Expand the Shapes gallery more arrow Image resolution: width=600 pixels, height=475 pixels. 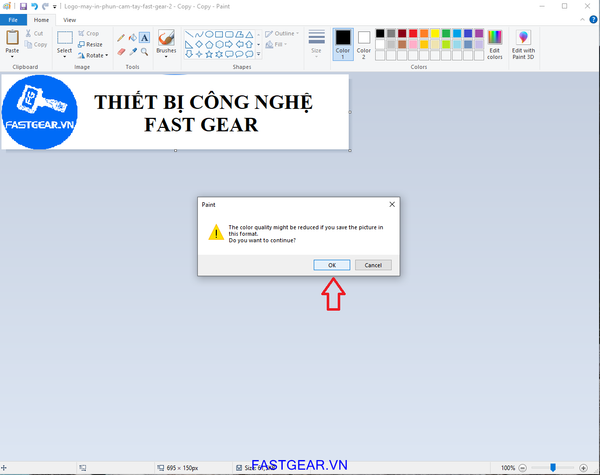(x=259, y=54)
